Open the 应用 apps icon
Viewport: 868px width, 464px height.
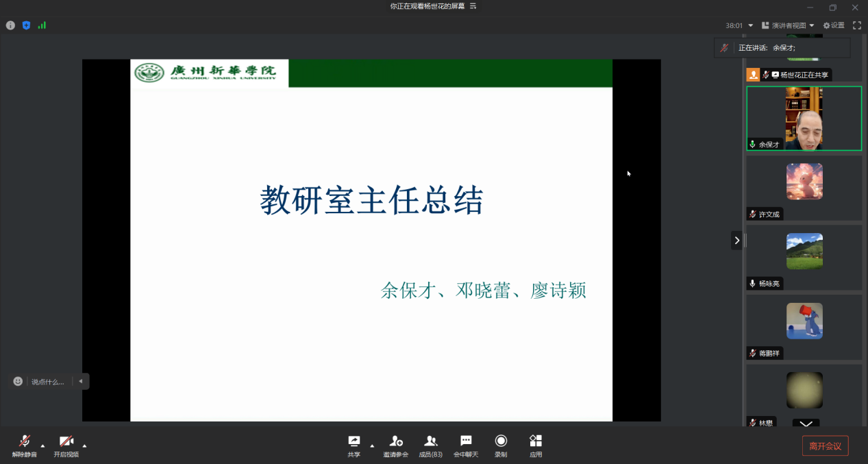pos(536,444)
